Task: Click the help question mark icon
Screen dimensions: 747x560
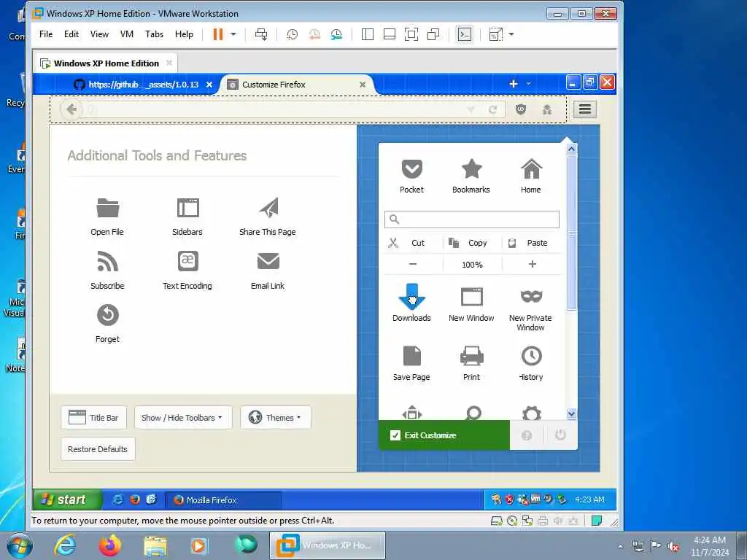Action: pyautogui.click(x=527, y=435)
